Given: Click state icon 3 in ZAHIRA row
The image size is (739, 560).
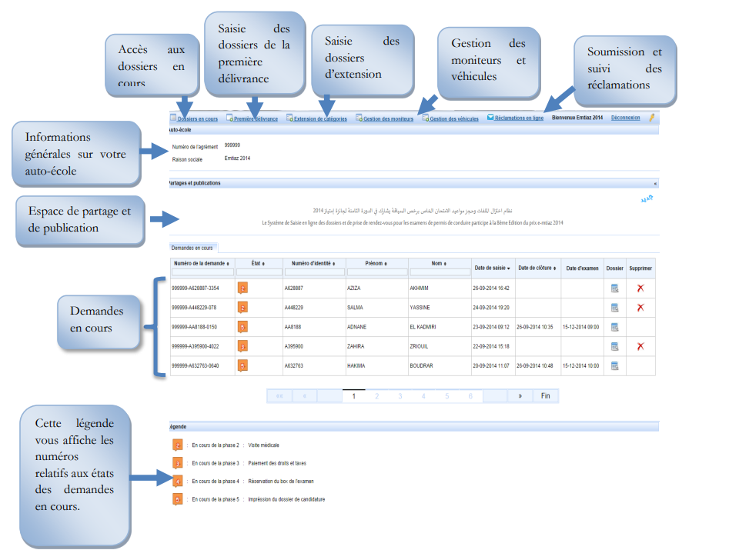Looking at the screenshot, I should click(x=242, y=346).
